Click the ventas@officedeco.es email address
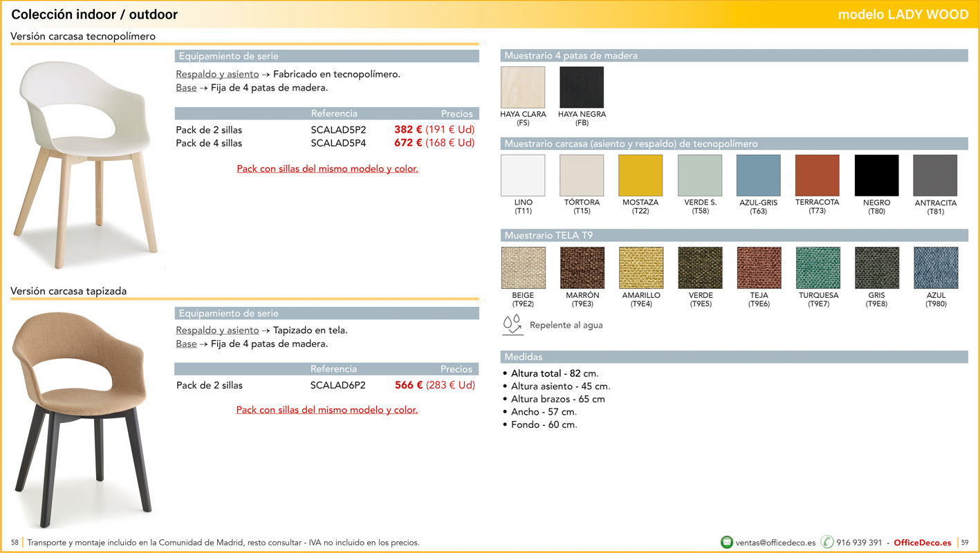980x553 pixels. pyautogui.click(x=775, y=543)
